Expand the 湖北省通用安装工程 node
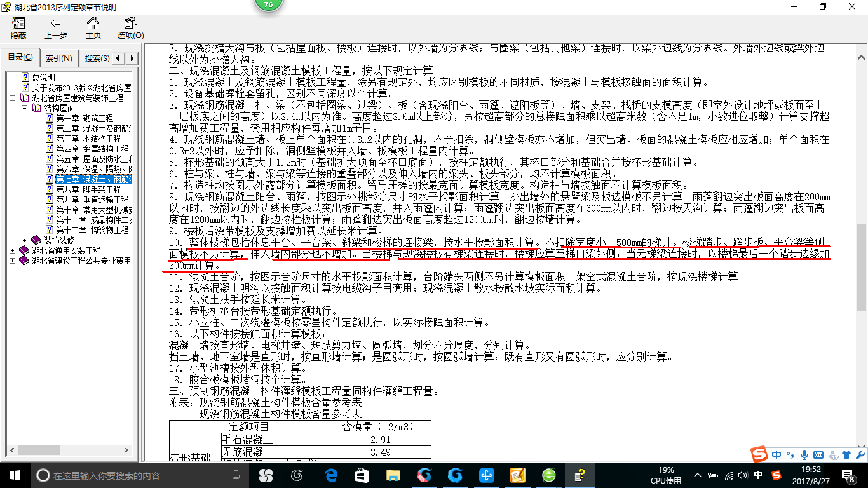This screenshot has height=488, width=868. pos(13,250)
